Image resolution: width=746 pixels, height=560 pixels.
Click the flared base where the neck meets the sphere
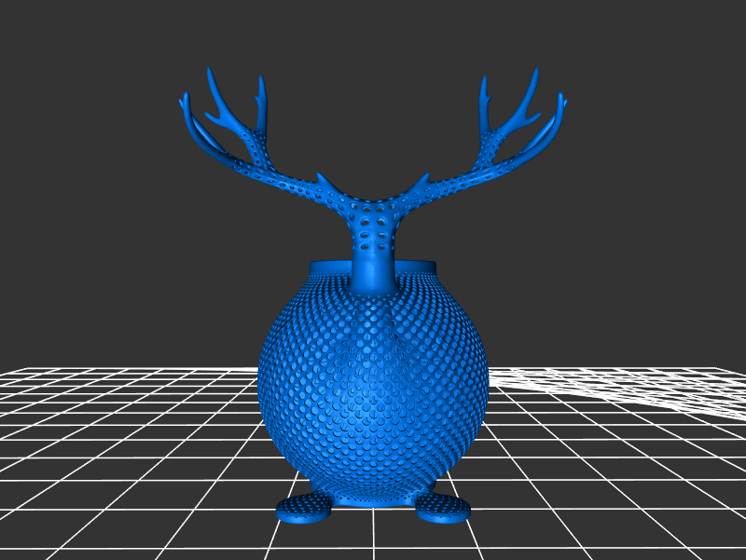point(373,280)
